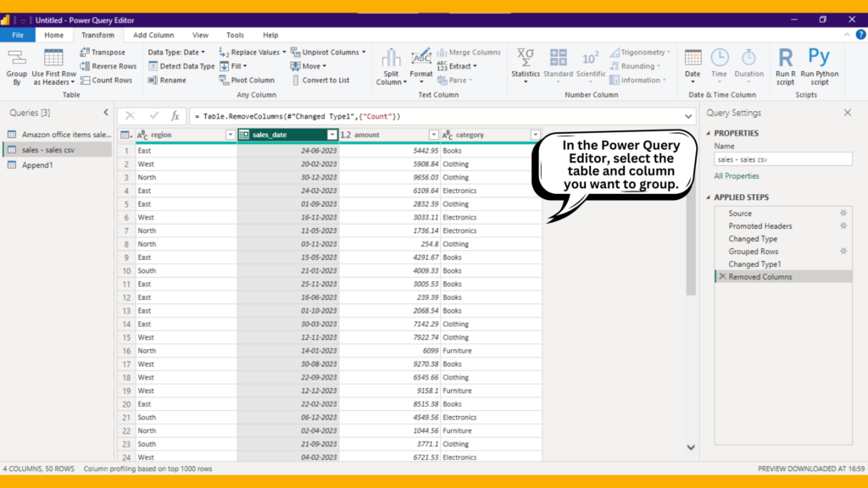Reverse the table rows
The image size is (868, 488).
pyautogui.click(x=108, y=66)
